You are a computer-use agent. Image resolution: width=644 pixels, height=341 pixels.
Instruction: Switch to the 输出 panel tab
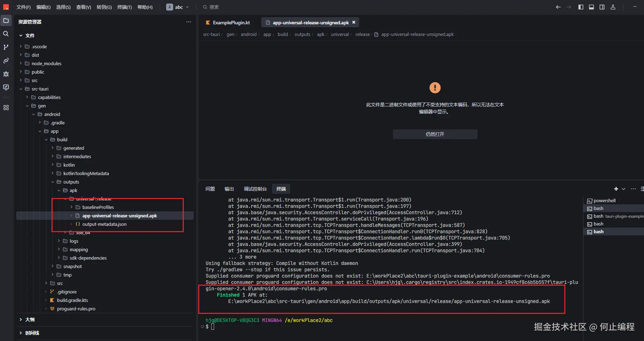229,189
